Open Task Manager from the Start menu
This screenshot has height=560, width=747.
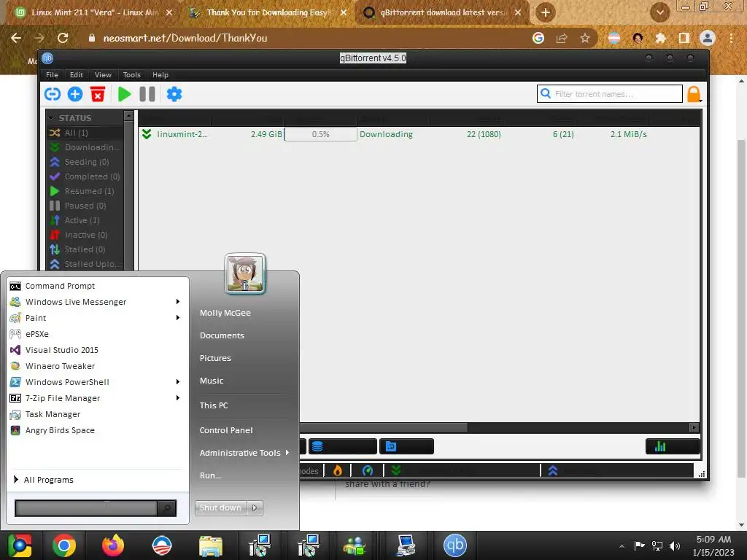[96, 414]
